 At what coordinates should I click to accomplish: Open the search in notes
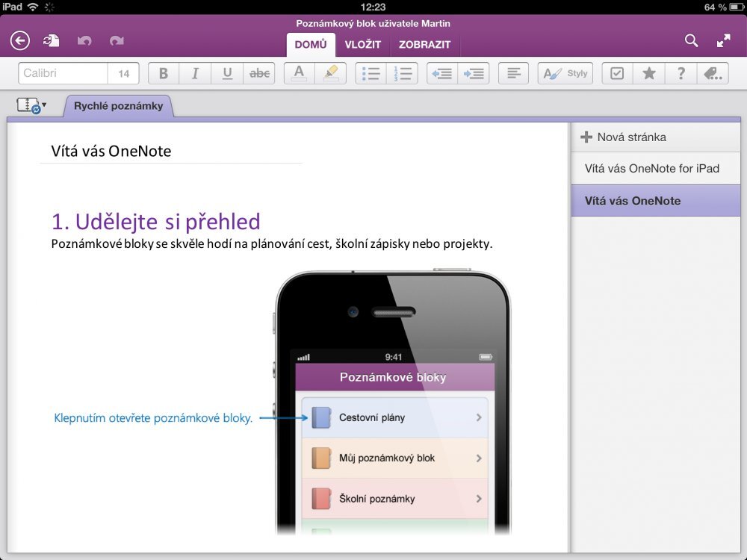click(x=691, y=41)
